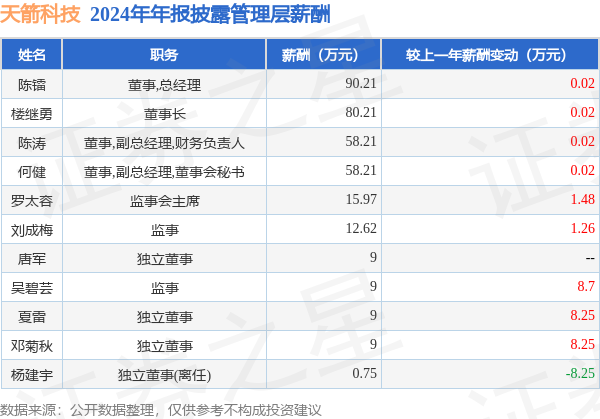Screen dimensions: 600x419
Task: Click 陈涛's salary change 0.02
Action: [582, 142]
